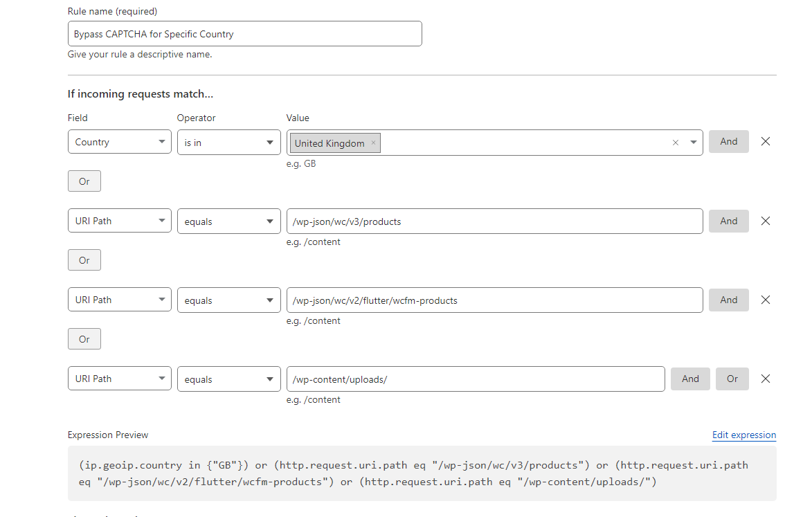Remove the wcfm-products URI Path row
The image size is (812, 517).
pyautogui.click(x=765, y=300)
